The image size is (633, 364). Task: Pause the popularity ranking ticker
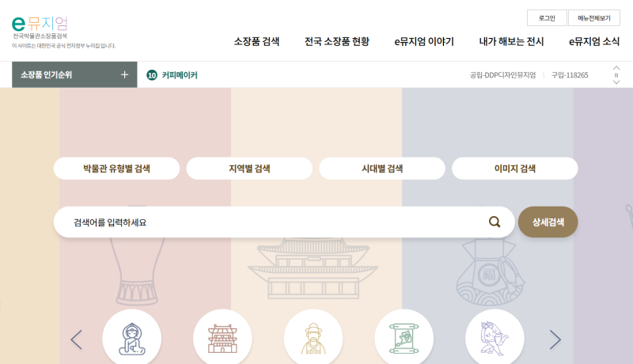pos(616,75)
